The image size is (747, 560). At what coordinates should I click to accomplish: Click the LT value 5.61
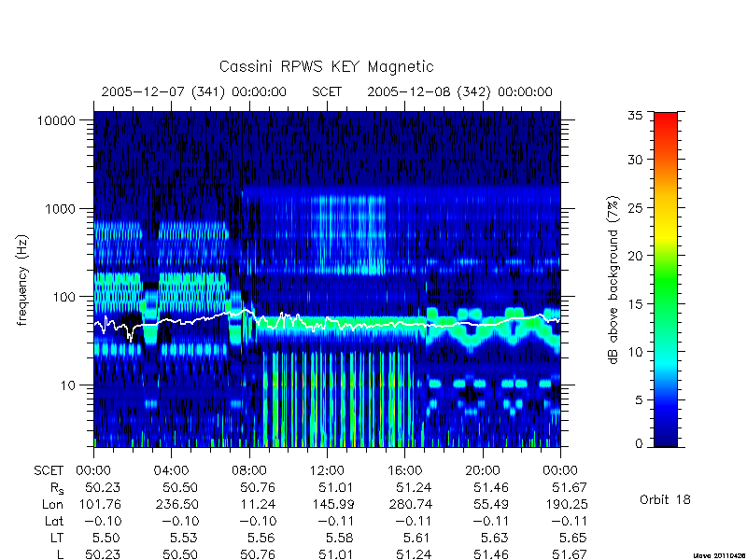coord(417,539)
